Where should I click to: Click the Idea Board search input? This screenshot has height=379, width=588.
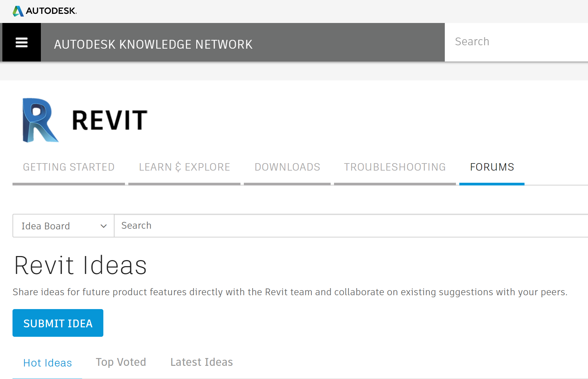[x=351, y=226]
